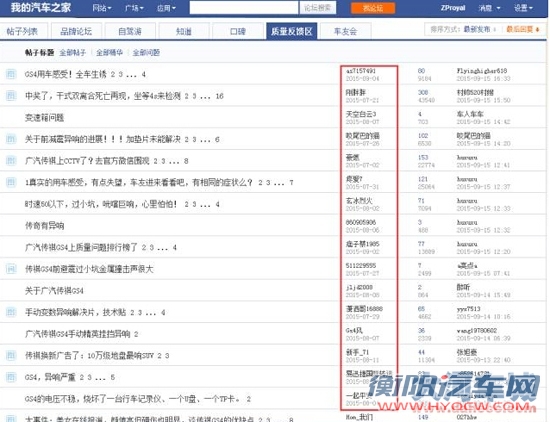The width and height of the screenshot is (550, 422).
Task: Go to page 6 of 关于前减震异响 thread
Action: click(x=217, y=140)
